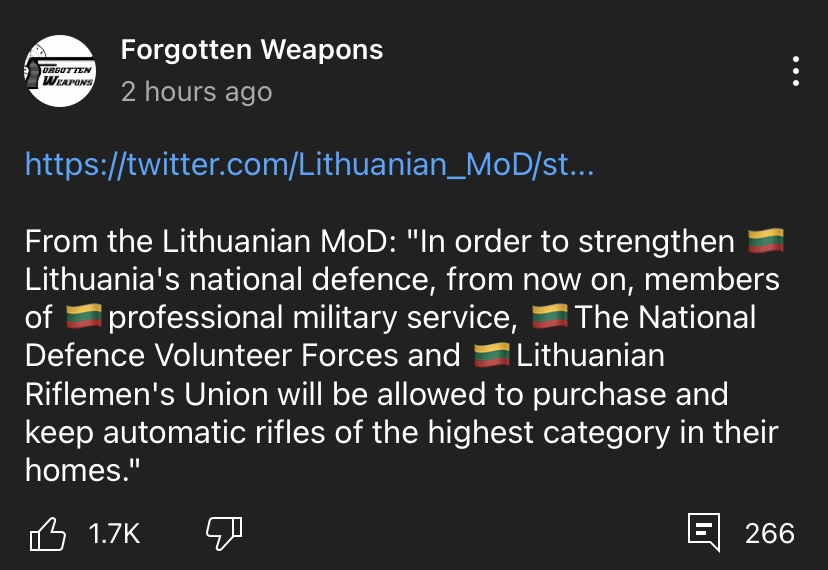Click the 'Riflemen's Union' text line
The image size is (828, 570).
[377, 394]
